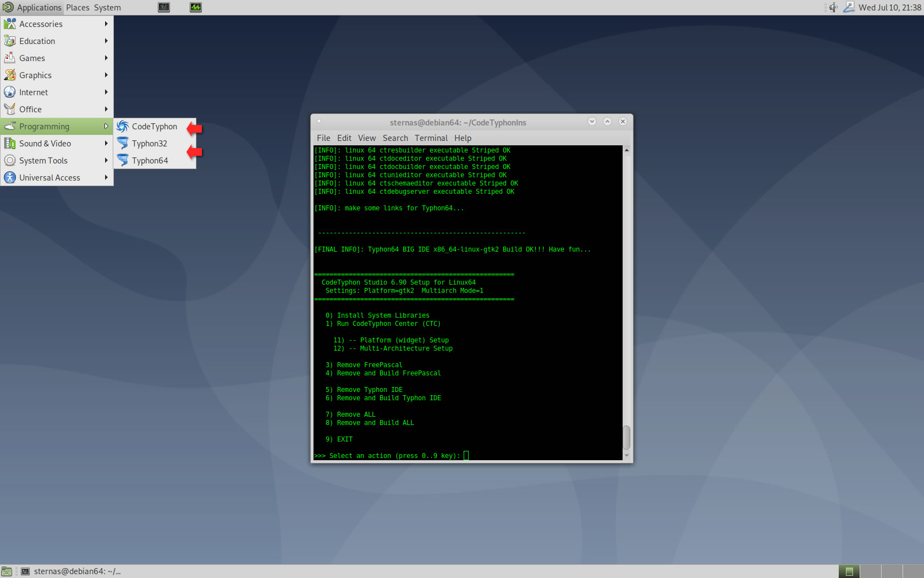Expand the Education submenu arrow
Image resolution: width=924 pixels, height=578 pixels.
(106, 41)
